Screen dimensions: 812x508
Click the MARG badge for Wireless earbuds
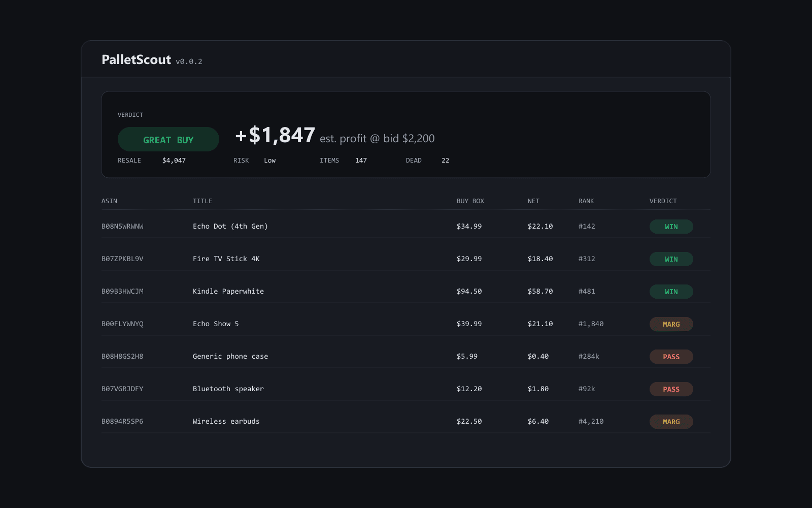click(671, 422)
